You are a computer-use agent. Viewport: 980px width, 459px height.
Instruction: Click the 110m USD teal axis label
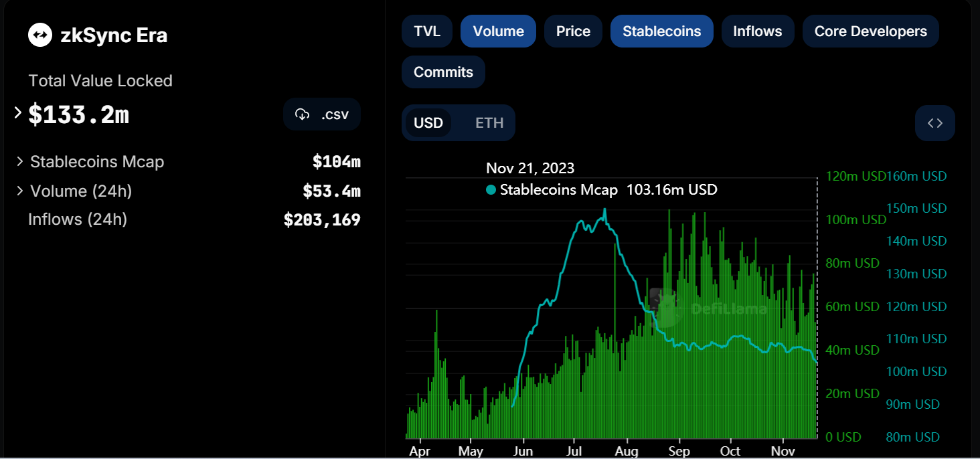pos(917,339)
